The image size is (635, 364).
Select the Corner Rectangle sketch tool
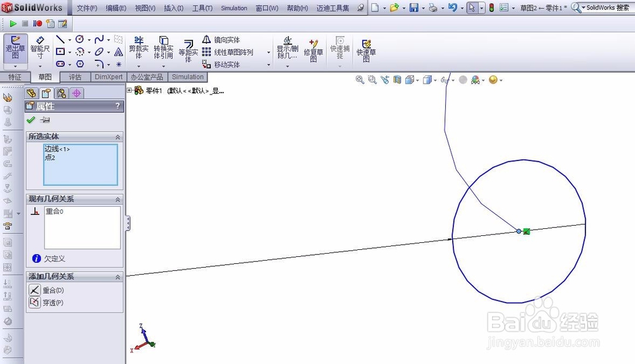[60, 52]
